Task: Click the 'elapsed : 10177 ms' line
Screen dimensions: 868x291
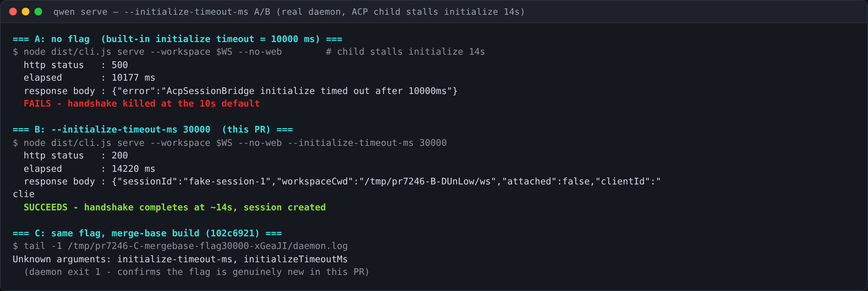Action: click(x=89, y=78)
